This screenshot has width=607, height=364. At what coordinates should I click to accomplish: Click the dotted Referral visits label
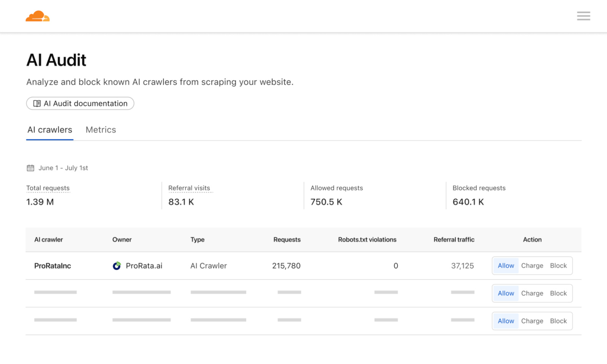click(190, 188)
